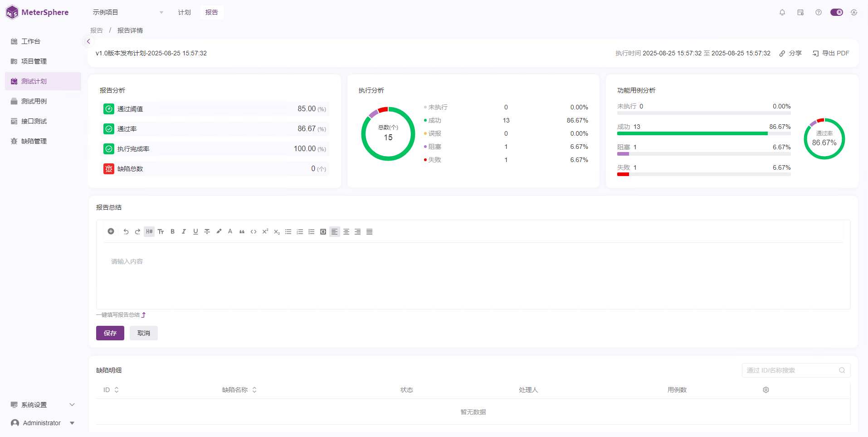Toggle bold formatting in editor

(x=172, y=231)
